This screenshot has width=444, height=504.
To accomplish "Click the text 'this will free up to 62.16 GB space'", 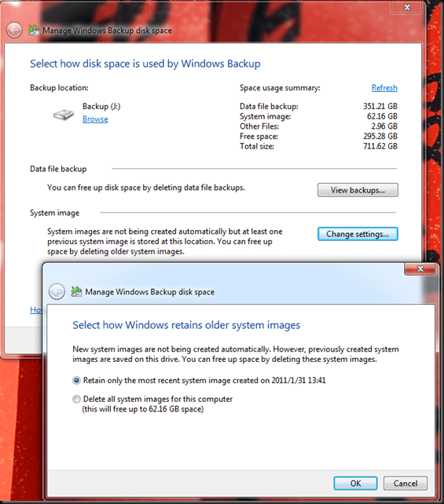I will [x=143, y=409].
